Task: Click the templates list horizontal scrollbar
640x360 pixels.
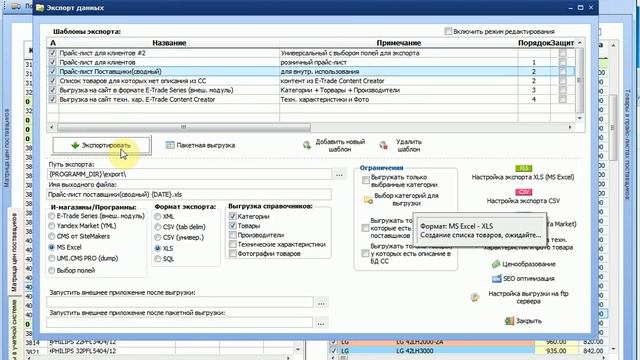Action: tap(184, 127)
